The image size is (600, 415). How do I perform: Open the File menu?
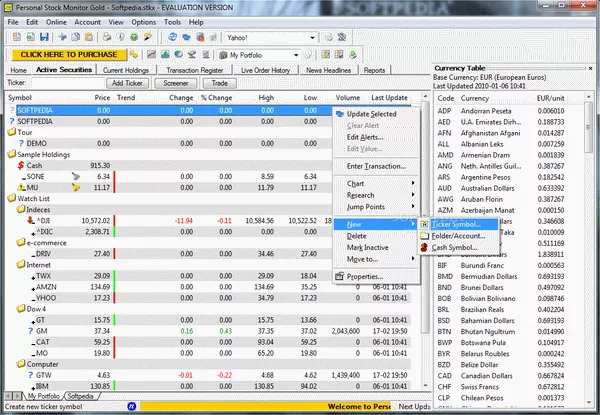(x=13, y=22)
